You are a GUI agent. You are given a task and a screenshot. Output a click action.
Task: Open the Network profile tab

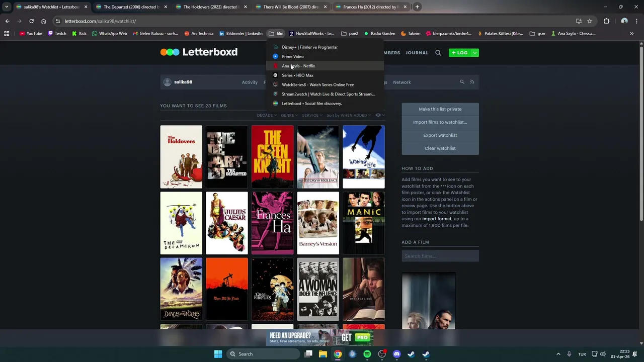402,82
